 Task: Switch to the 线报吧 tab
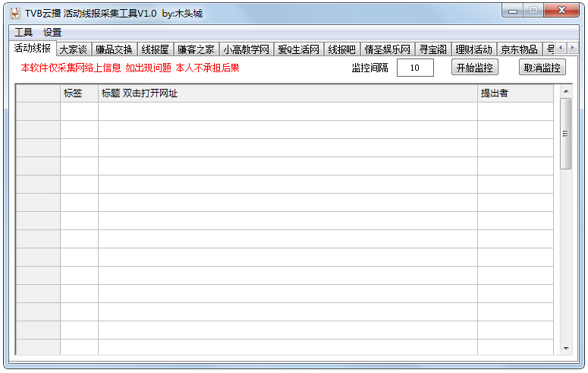pyautogui.click(x=341, y=49)
